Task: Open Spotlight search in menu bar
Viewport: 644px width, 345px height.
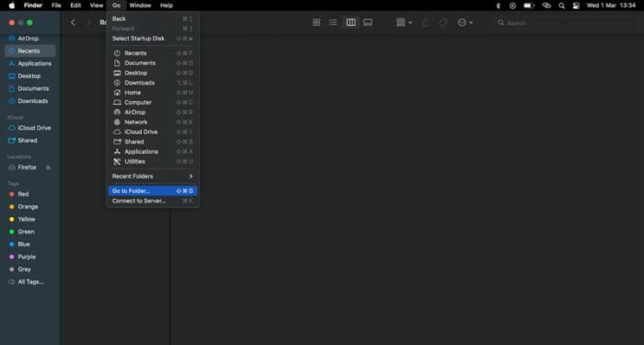Action: pos(561,6)
